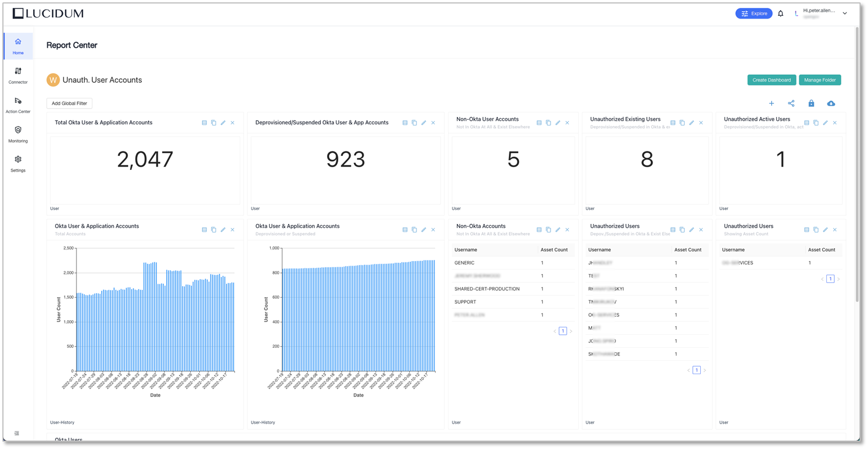Click Add Global Filter
868x449 pixels.
(69, 104)
